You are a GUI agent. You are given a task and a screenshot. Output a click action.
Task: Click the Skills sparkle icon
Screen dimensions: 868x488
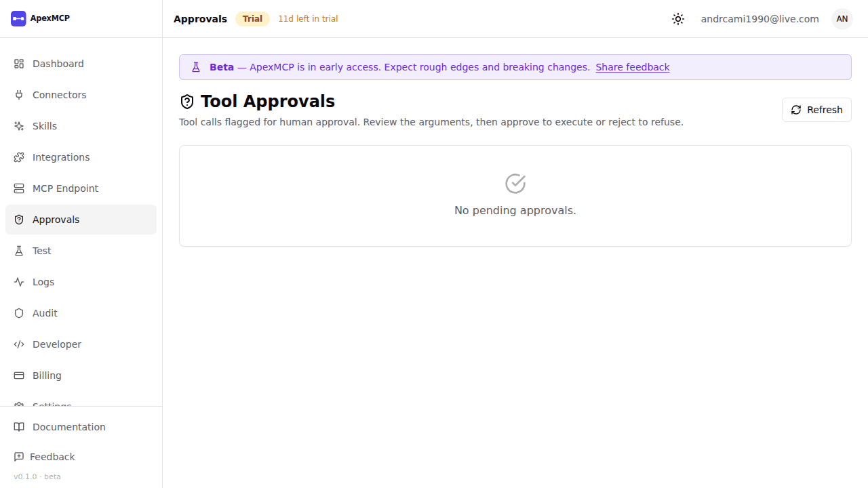[19, 126]
